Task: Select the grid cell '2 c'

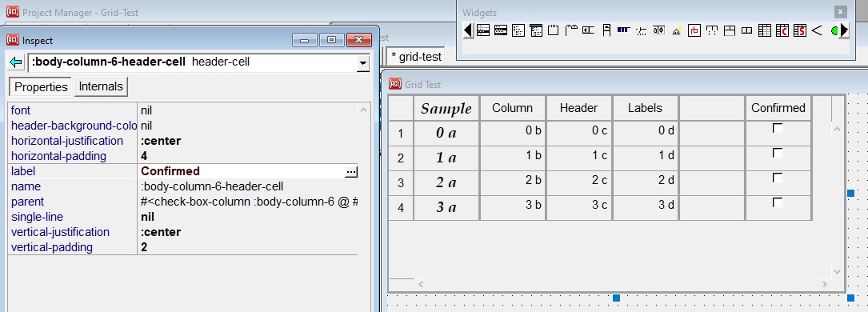Action: [x=579, y=183]
